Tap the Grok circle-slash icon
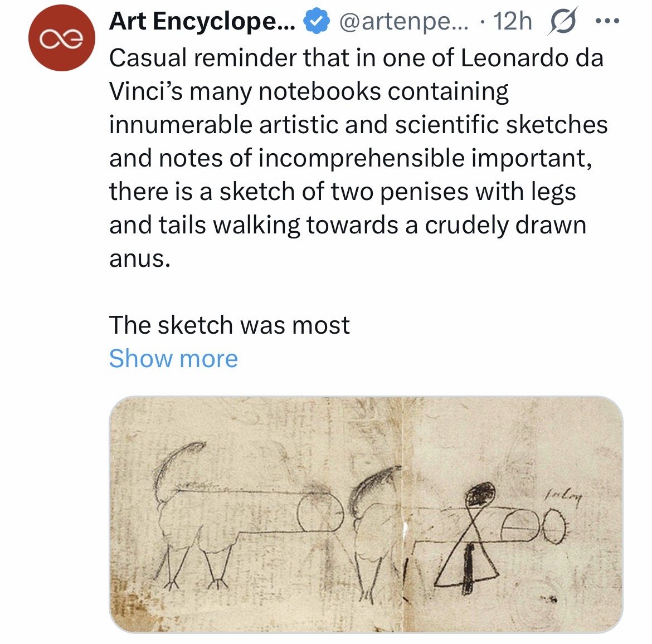Viewport: 652px width, 644px height. (563, 23)
